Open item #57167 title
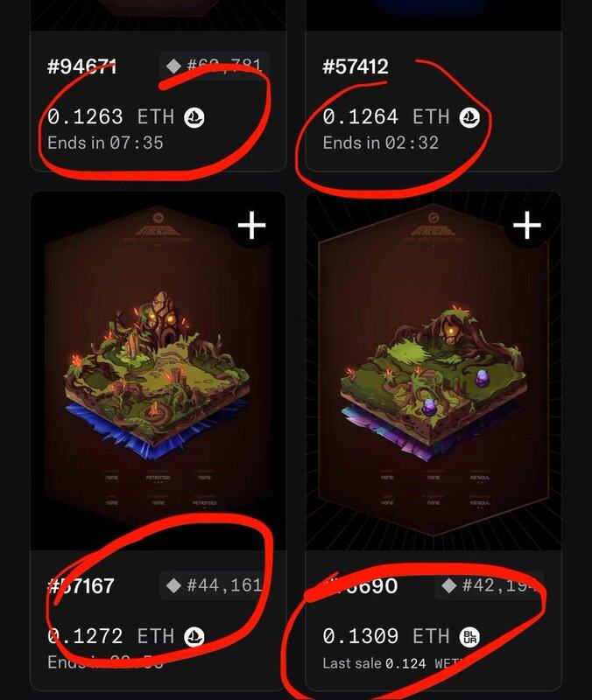The width and height of the screenshot is (592, 700). pos(81,585)
